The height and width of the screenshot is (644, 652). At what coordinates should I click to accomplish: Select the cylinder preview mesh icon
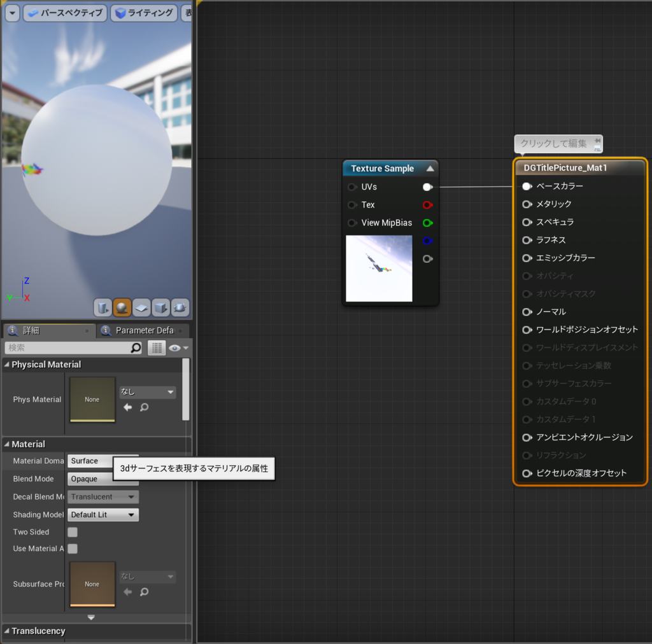tap(103, 308)
